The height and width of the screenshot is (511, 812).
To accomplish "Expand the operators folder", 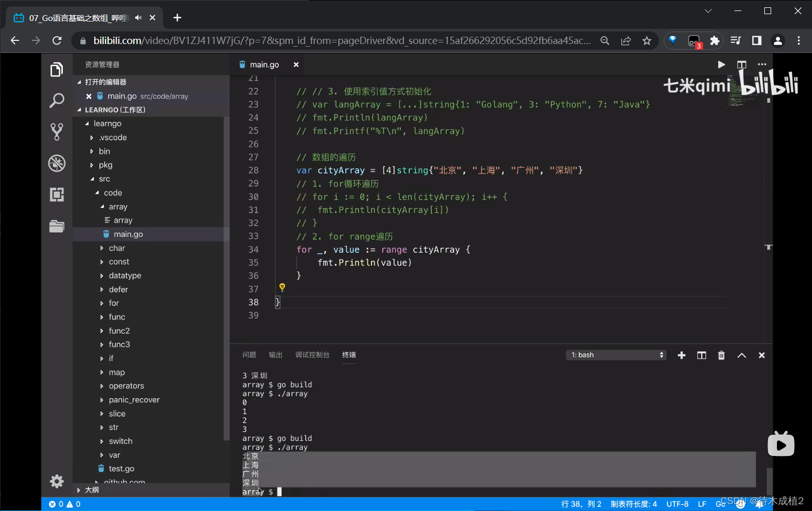I will pyautogui.click(x=102, y=386).
